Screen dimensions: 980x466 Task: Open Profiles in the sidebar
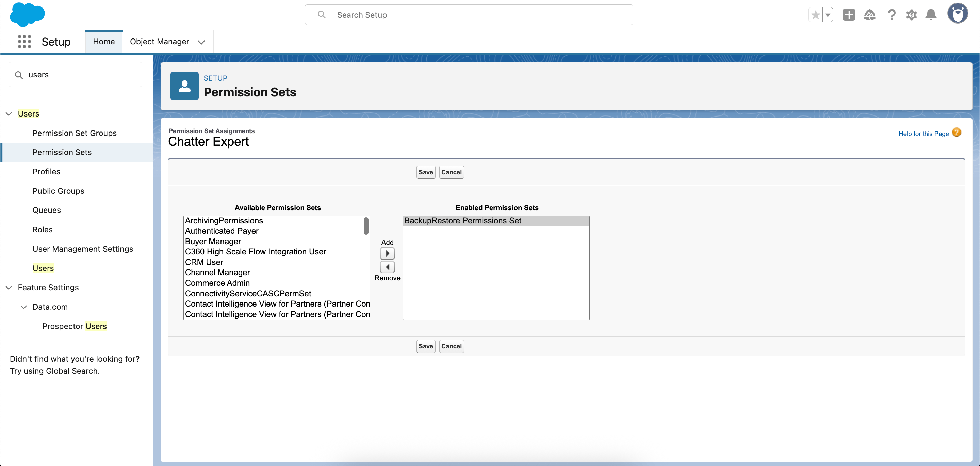pos(46,171)
